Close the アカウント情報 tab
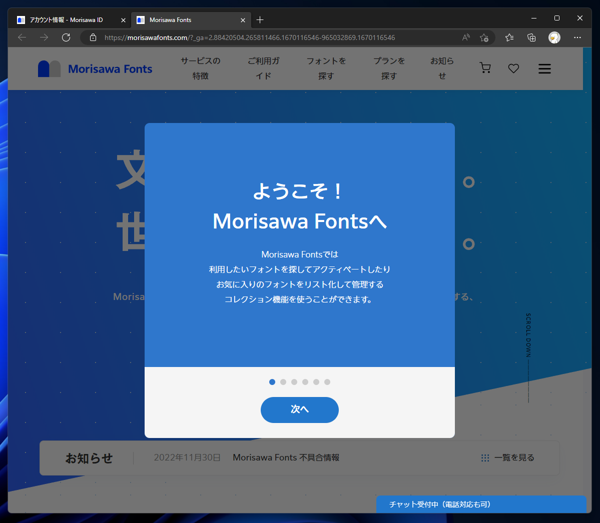The width and height of the screenshot is (600, 523). [123, 20]
